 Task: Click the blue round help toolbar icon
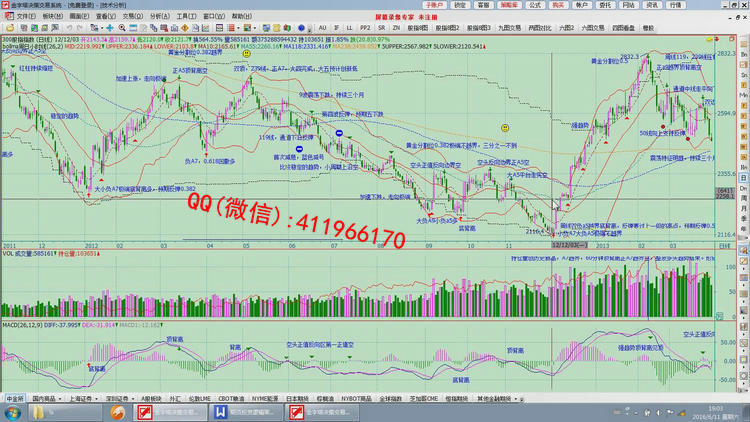[301, 28]
